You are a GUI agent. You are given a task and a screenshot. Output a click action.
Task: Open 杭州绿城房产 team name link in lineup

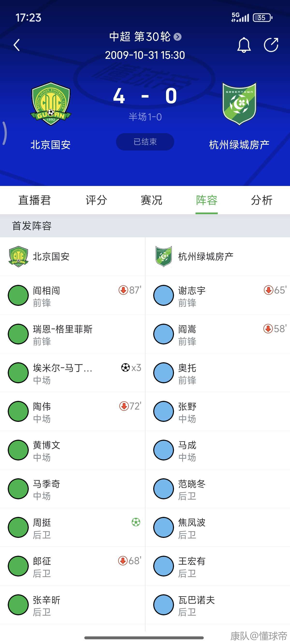point(206,256)
